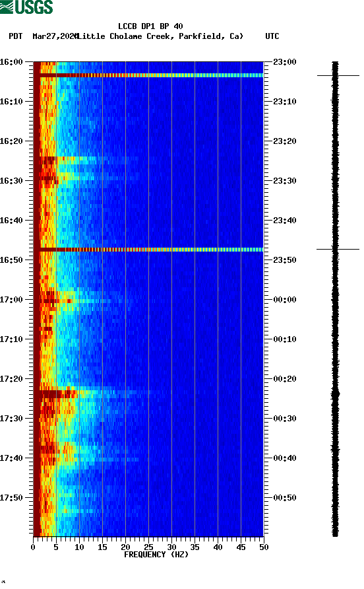Click the 23:50 UTC time label

tap(285, 260)
